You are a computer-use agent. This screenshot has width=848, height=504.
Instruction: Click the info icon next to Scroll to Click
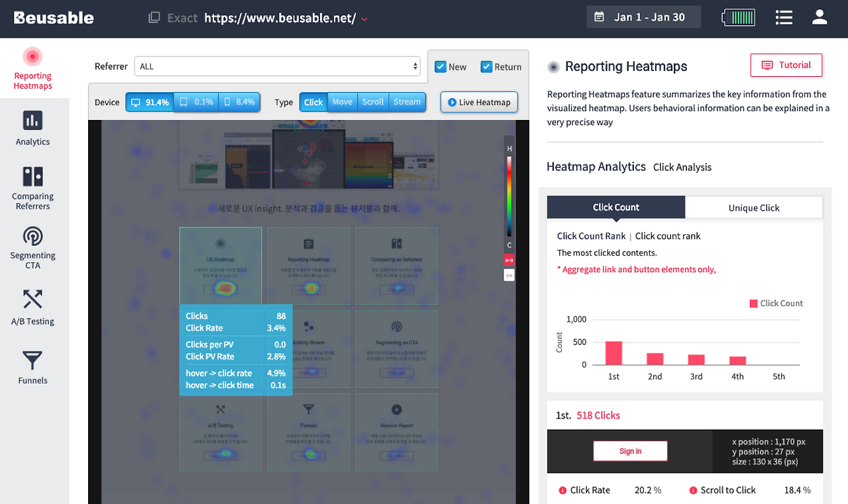click(x=692, y=490)
